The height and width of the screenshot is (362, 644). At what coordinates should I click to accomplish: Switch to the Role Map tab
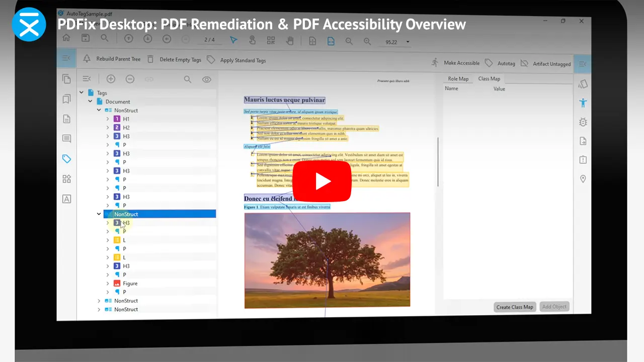point(458,79)
